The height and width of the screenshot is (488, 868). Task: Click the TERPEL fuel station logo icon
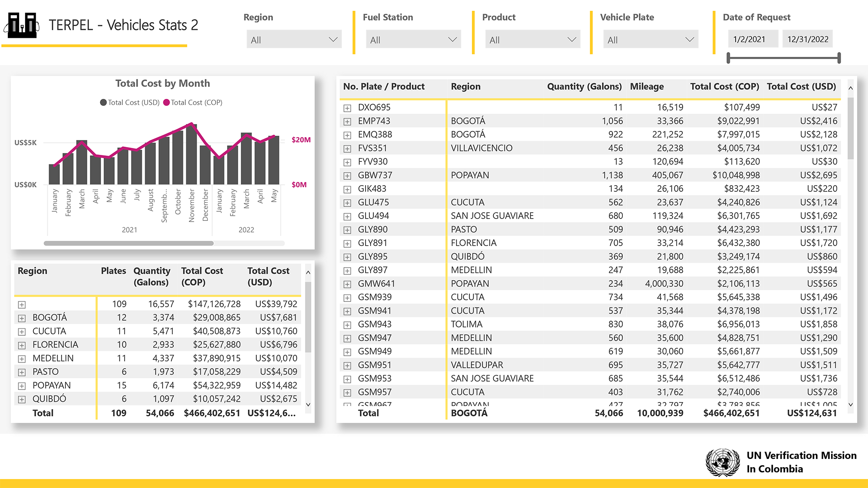point(22,25)
